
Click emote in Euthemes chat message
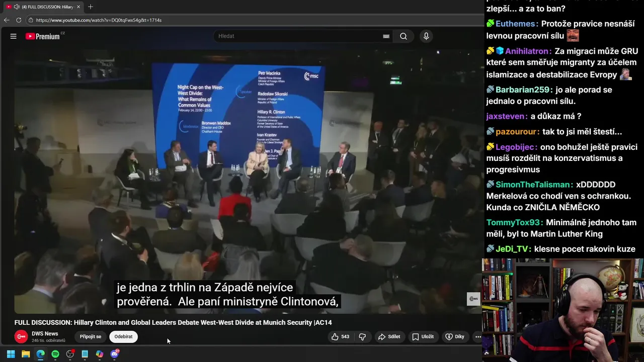tap(573, 36)
